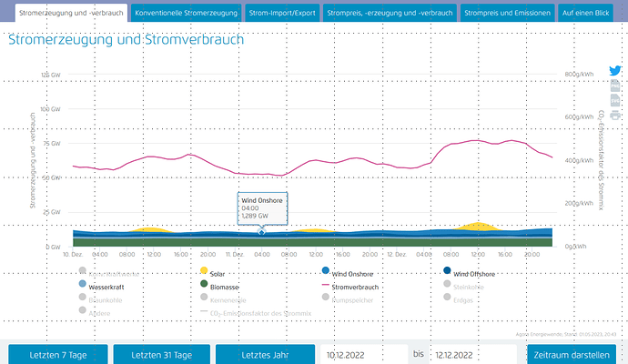The image size is (628, 364).
Task: Enable the Braunkohle series in legend
Action: (x=106, y=299)
